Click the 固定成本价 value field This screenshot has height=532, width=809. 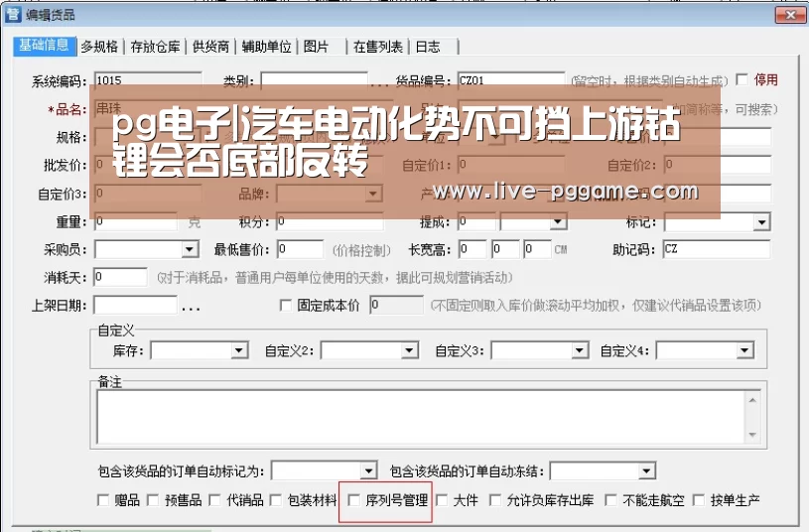click(x=396, y=305)
